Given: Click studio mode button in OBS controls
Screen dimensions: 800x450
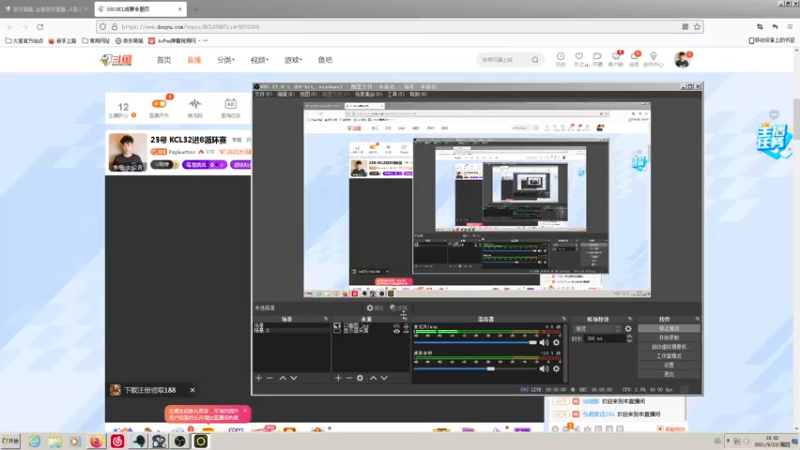Looking at the screenshot, I should 669,356.
